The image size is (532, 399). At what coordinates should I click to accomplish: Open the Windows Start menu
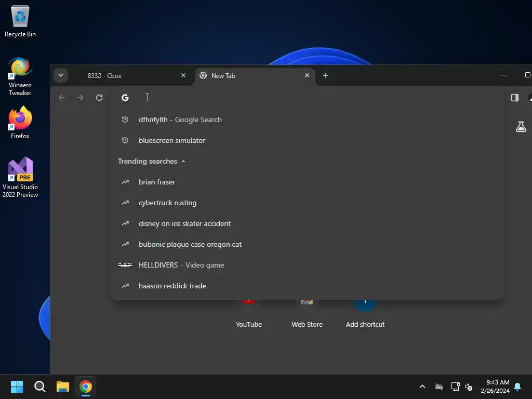pyautogui.click(x=17, y=387)
